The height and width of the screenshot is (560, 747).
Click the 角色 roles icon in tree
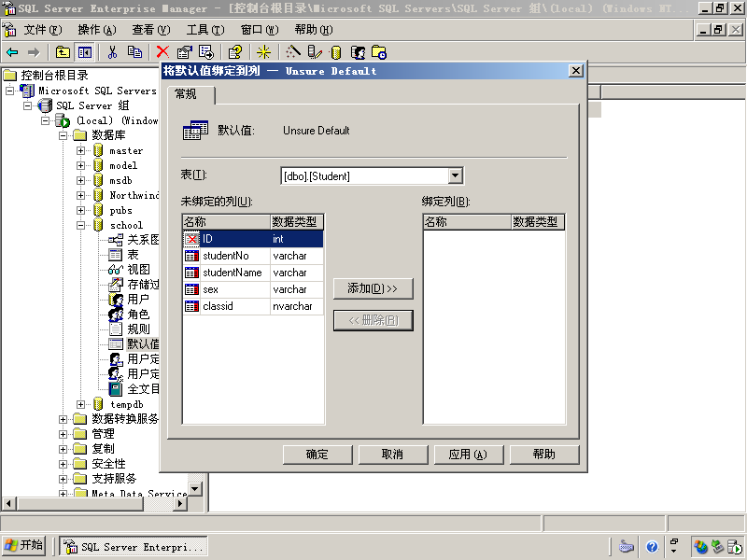[115, 315]
